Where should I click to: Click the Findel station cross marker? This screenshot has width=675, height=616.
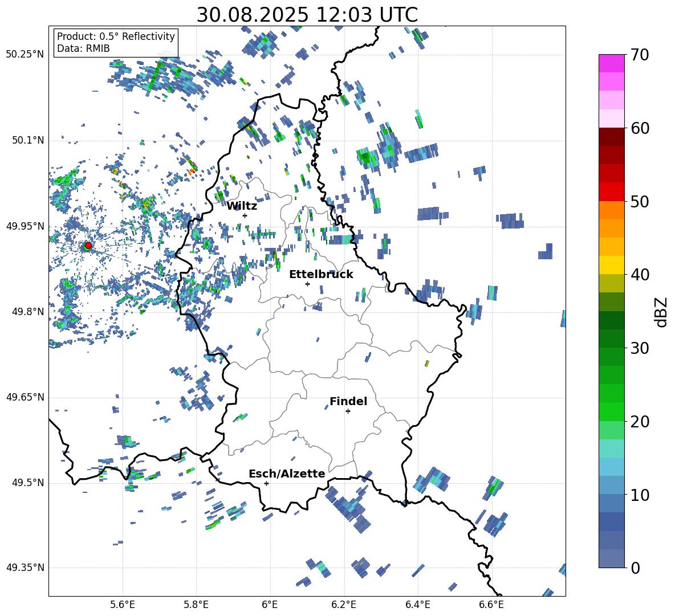coord(348,411)
